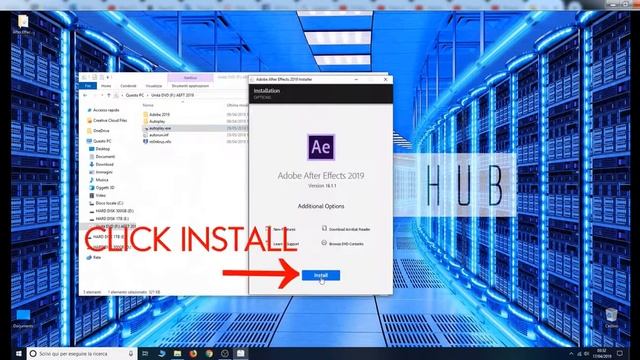
Task: Click the Download arrow icon in sidebar
Action: (91, 164)
